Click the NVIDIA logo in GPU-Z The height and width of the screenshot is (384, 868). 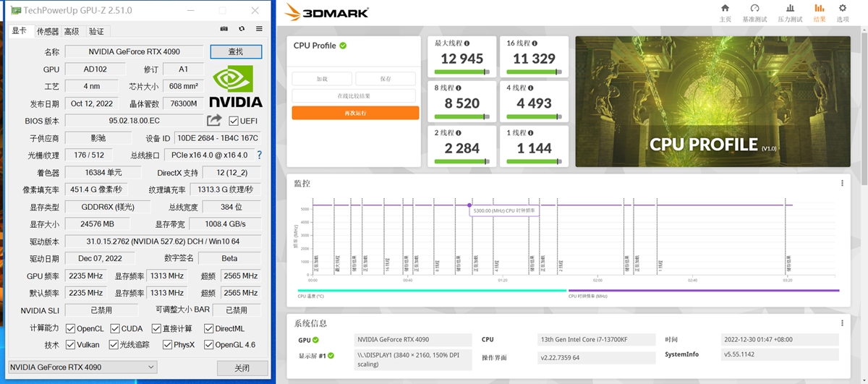click(236, 87)
